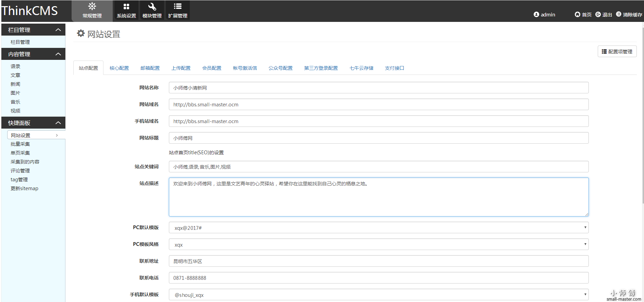This screenshot has width=644, height=302.
Task: Open 新闻 in sidebar
Action: 15,84
